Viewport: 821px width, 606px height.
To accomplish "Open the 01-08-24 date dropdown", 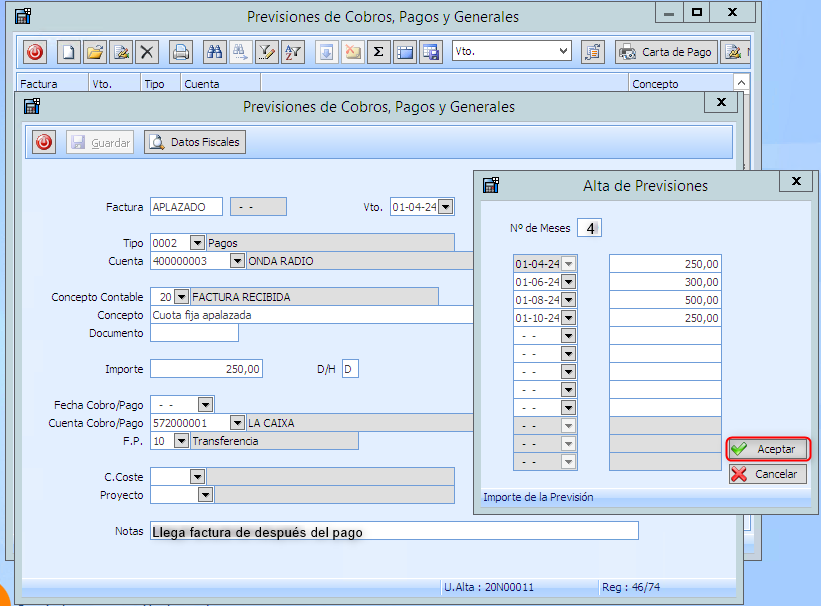I will coord(568,300).
